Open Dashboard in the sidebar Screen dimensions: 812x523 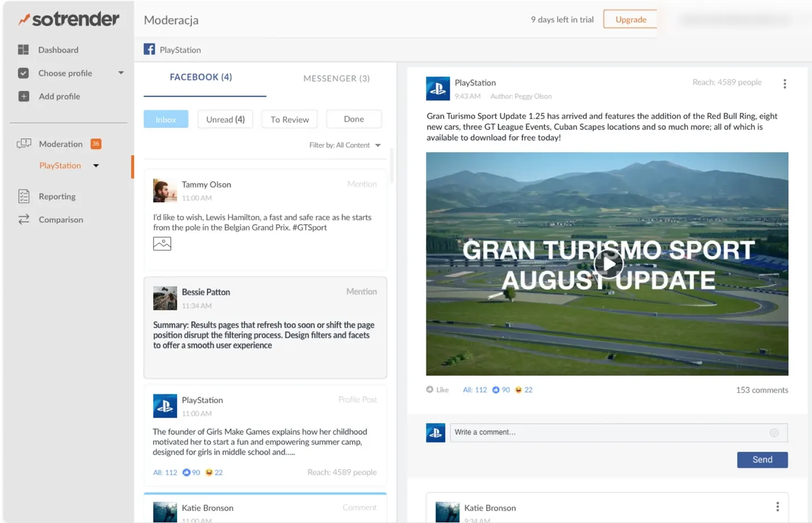click(x=59, y=50)
